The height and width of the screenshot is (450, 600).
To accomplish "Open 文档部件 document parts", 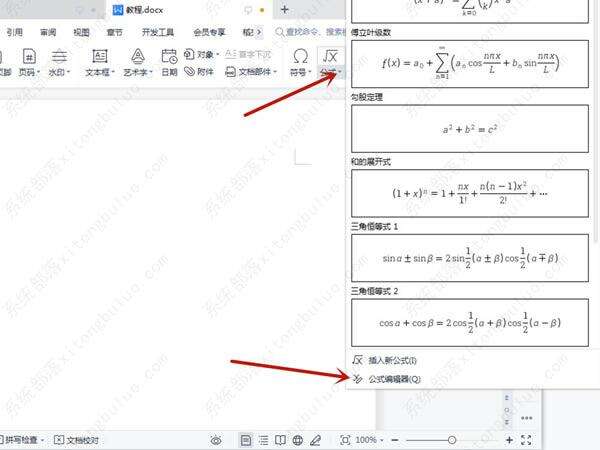I will coord(250,72).
